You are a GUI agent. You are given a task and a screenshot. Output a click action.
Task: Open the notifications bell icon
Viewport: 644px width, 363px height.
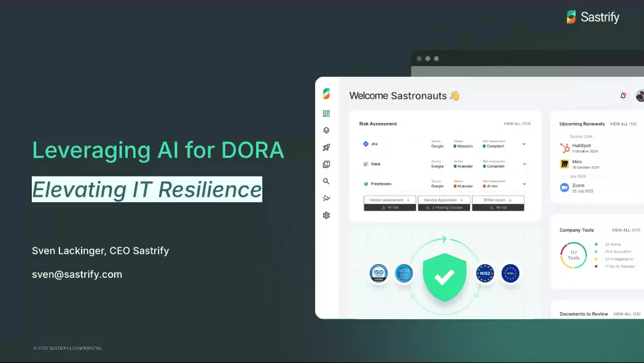pyautogui.click(x=623, y=95)
